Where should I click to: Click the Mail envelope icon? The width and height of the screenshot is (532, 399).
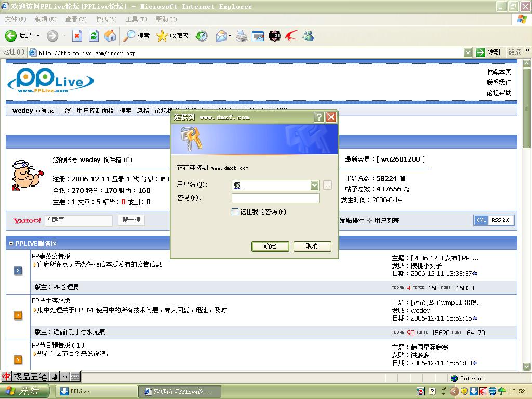[221, 36]
